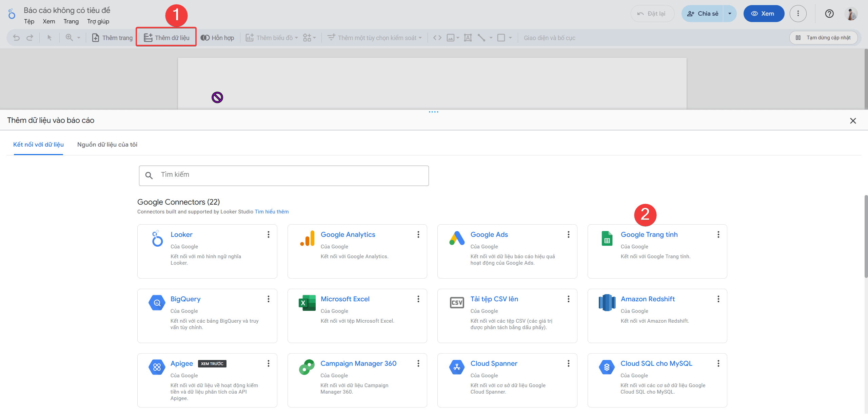Click the Thêm trang page icon
868x417 pixels.
click(x=96, y=38)
